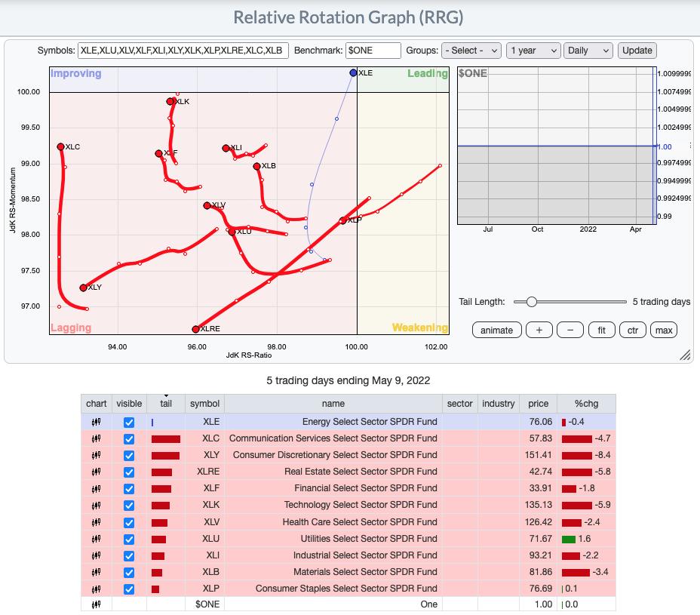Uncheck visibility for XLV

(x=129, y=522)
